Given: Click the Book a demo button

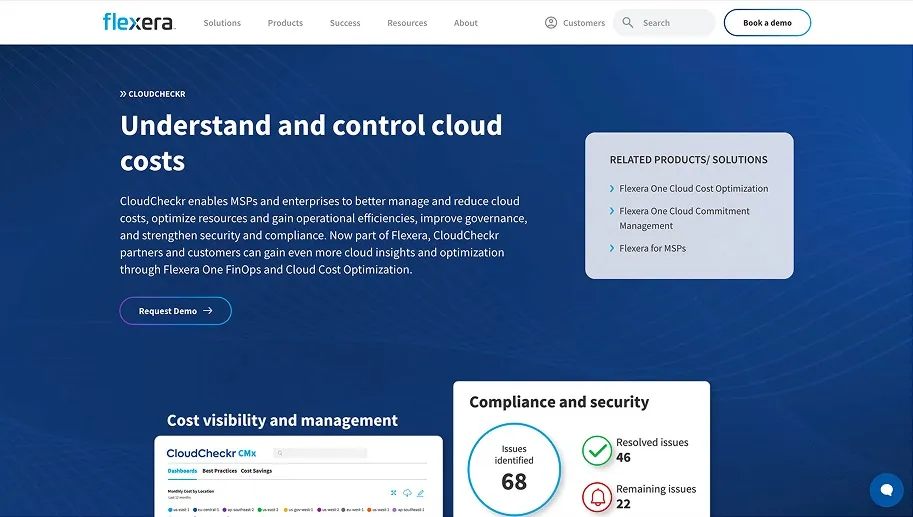Looking at the screenshot, I should click(x=767, y=23).
